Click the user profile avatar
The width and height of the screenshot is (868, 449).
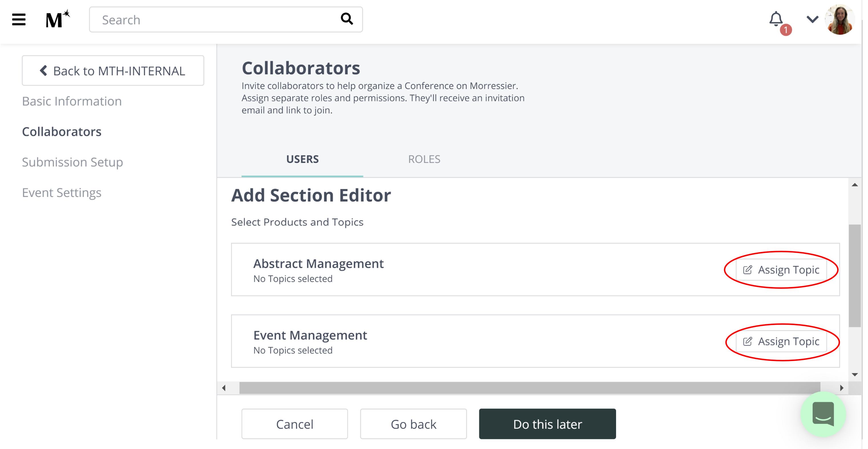(x=840, y=20)
